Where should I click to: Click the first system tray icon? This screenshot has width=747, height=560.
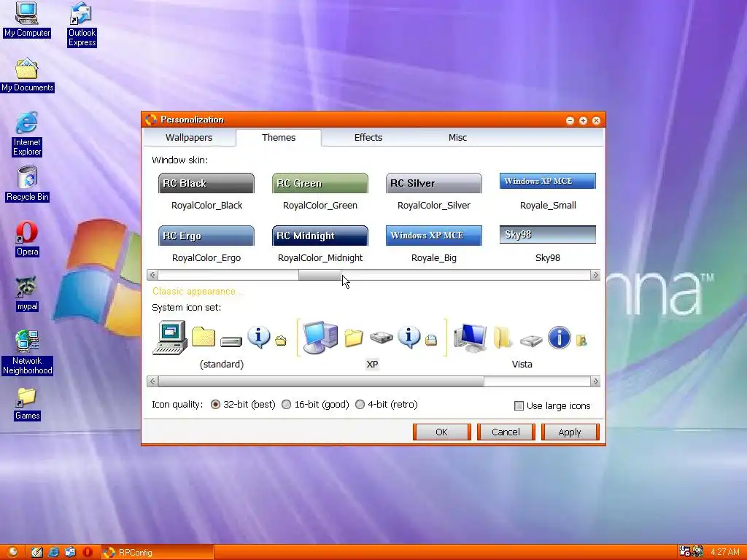tap(684, 552)
